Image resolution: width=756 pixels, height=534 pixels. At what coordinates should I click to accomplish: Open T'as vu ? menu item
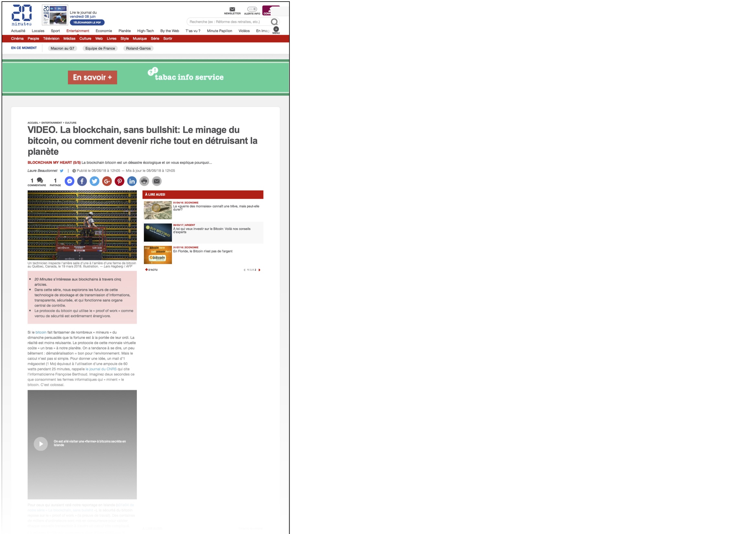click(193, 31)
